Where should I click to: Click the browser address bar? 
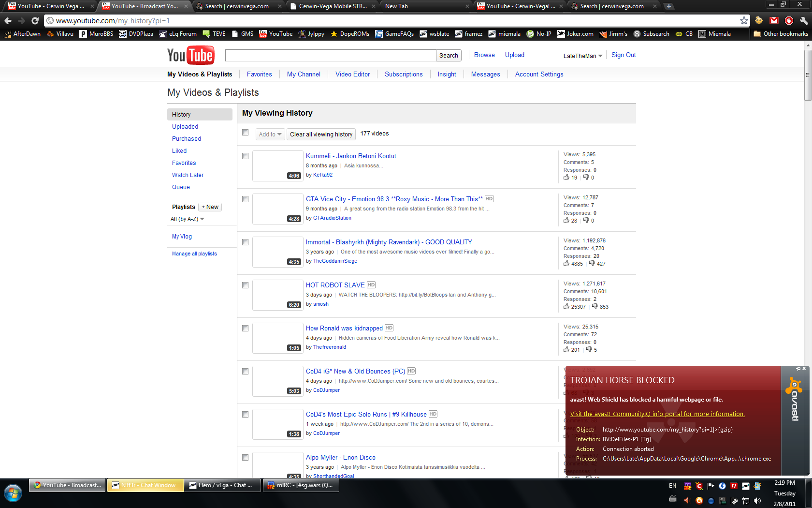[396, 21]
